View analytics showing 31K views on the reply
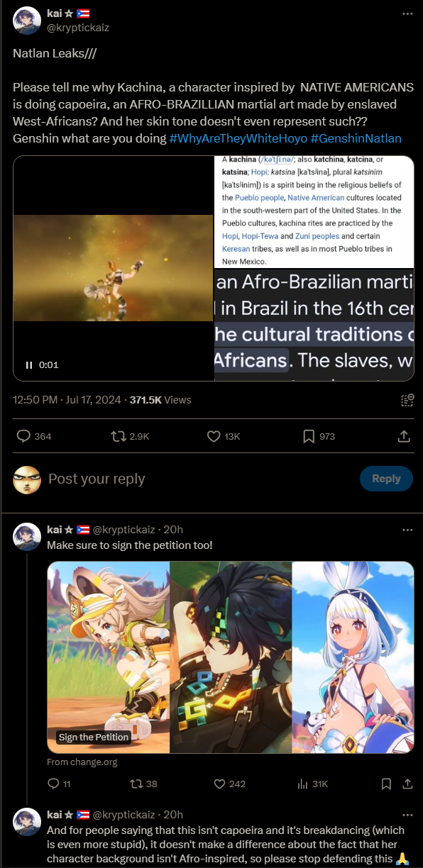423x868 pixels. (x=312, y=784)
